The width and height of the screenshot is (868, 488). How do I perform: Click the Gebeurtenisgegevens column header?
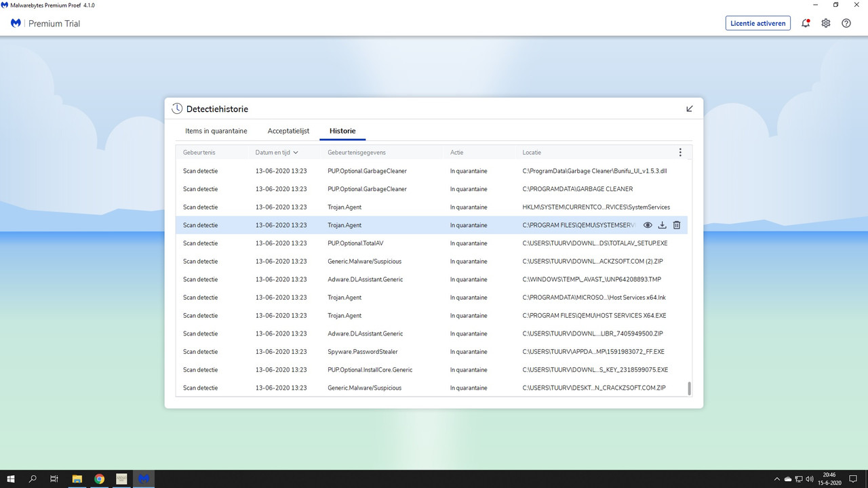[357, 152]
